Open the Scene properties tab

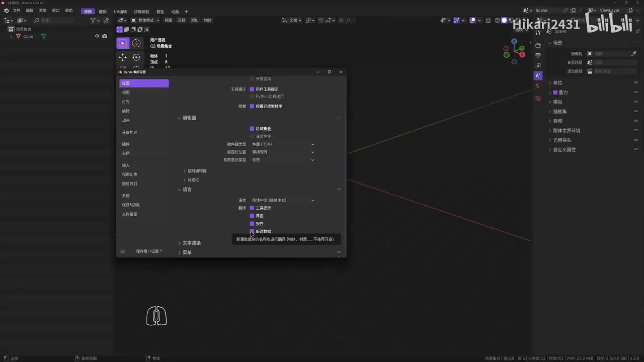pos(538,75)
